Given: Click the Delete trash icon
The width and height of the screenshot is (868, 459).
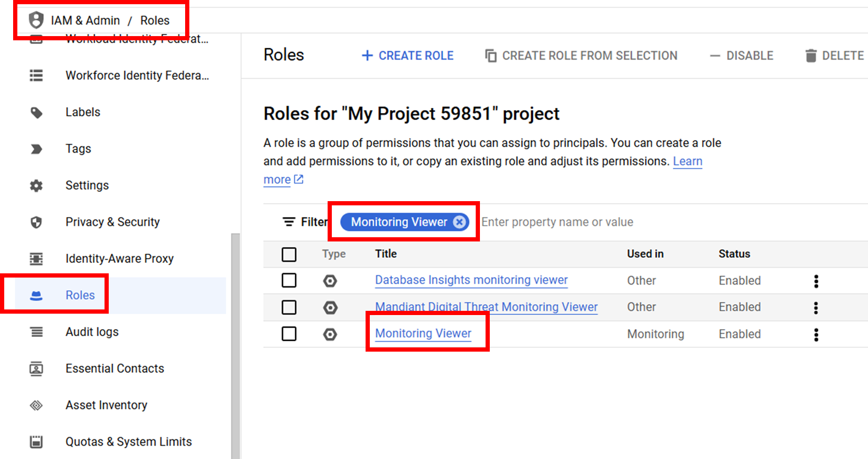Looking at the screenshot, I should (x=811, y=56).
